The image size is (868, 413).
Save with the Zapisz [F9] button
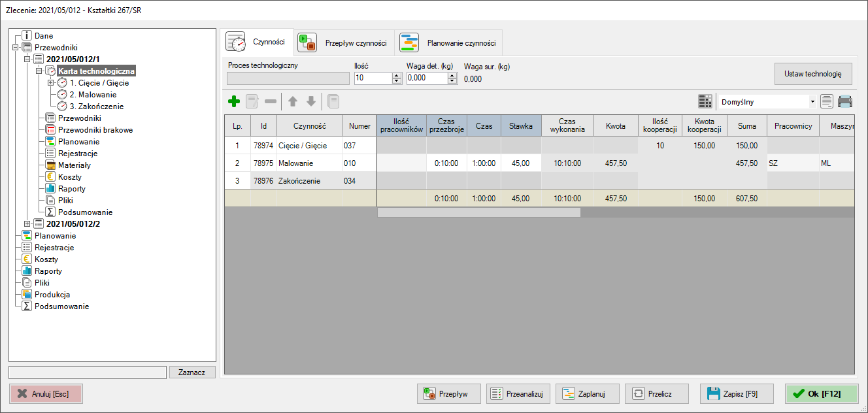point(737,394)
